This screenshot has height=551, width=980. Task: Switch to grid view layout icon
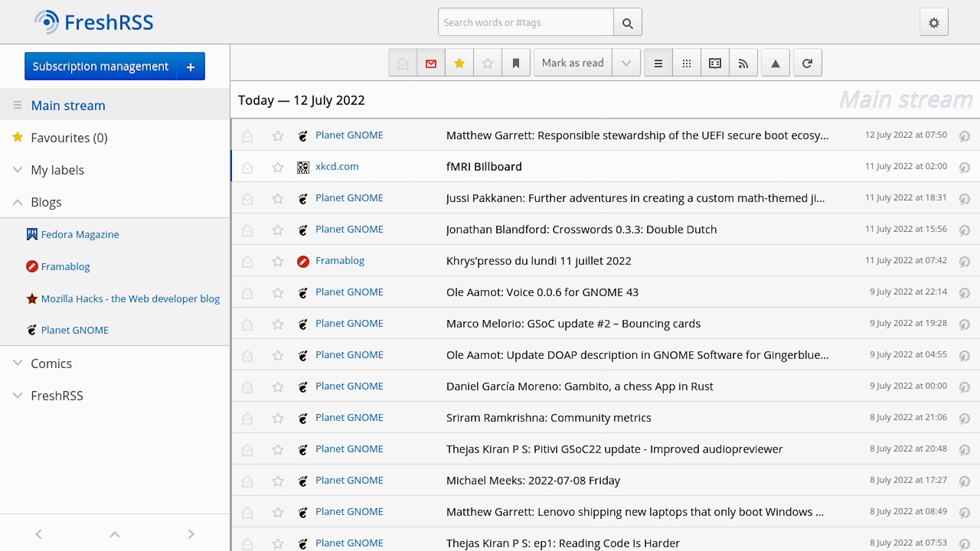[686, 63]
